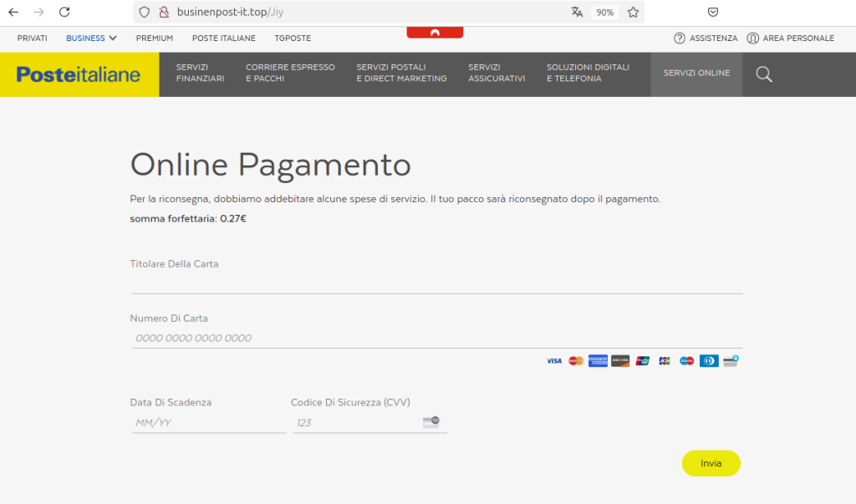Click the Visa card logo

[x=554, y=361]
